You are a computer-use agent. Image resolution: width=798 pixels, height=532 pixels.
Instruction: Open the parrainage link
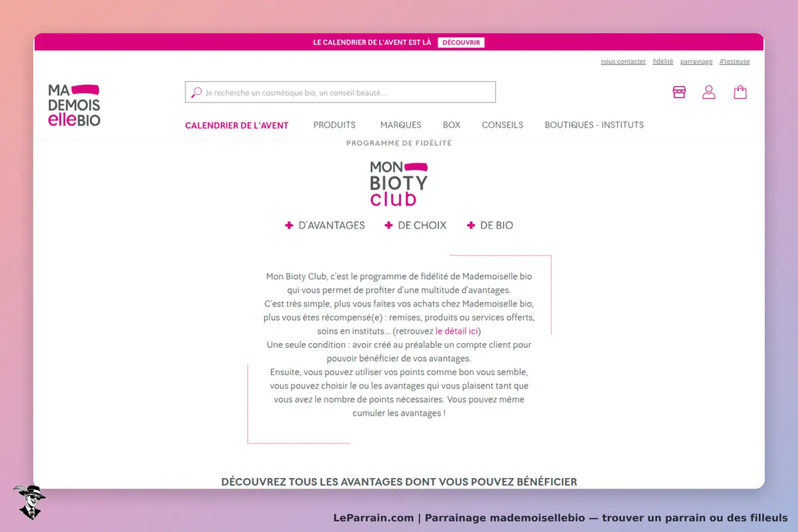[696, 61]
